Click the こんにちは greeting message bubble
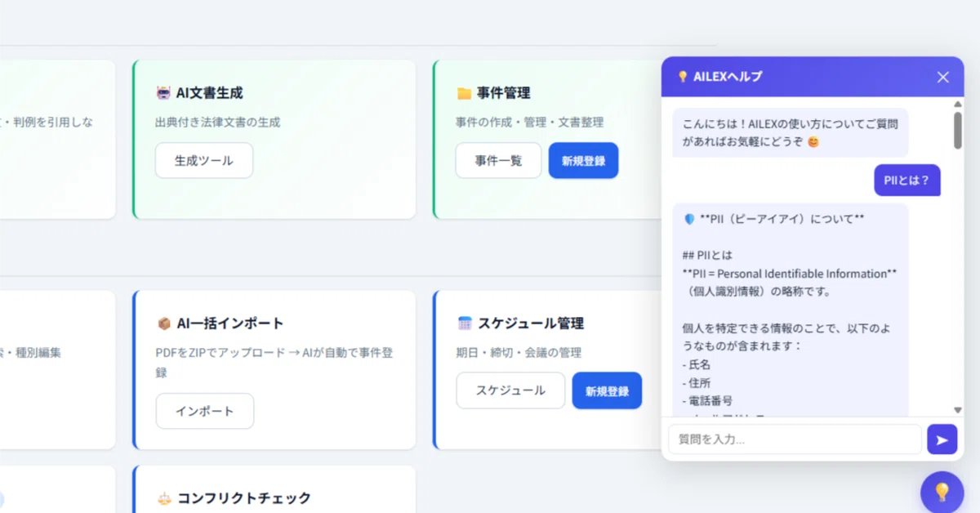 [x=791, y=132]
